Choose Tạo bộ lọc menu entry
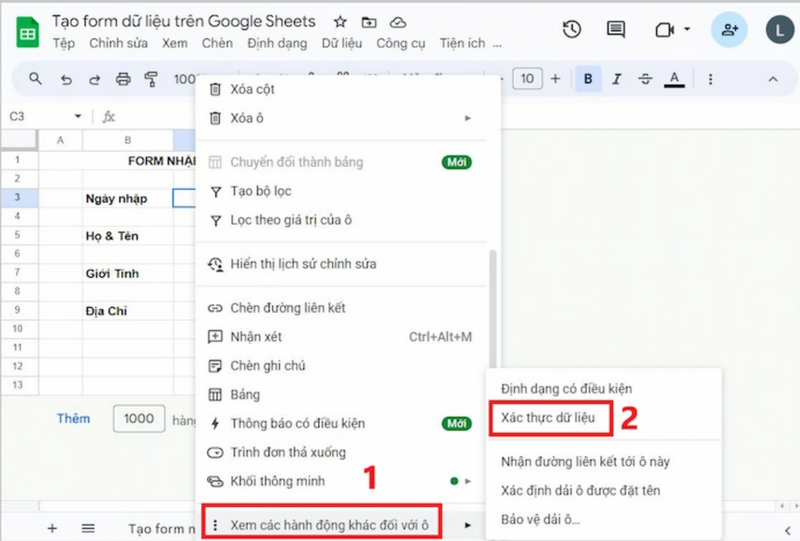Viewport: 800px width, 541px height. click(340, 191)
